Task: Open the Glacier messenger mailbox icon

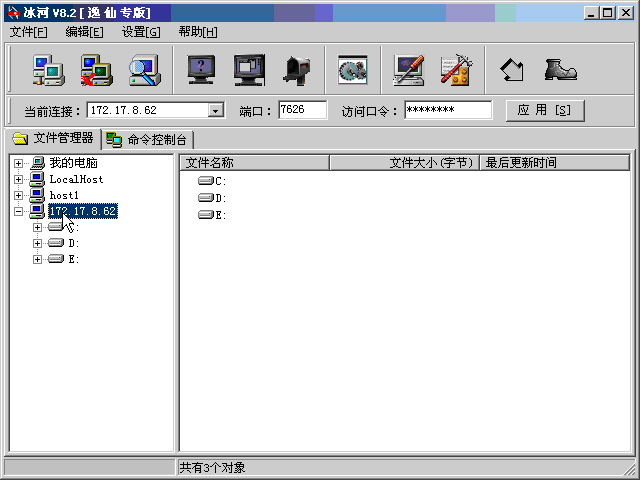Action: click(297, 71)
